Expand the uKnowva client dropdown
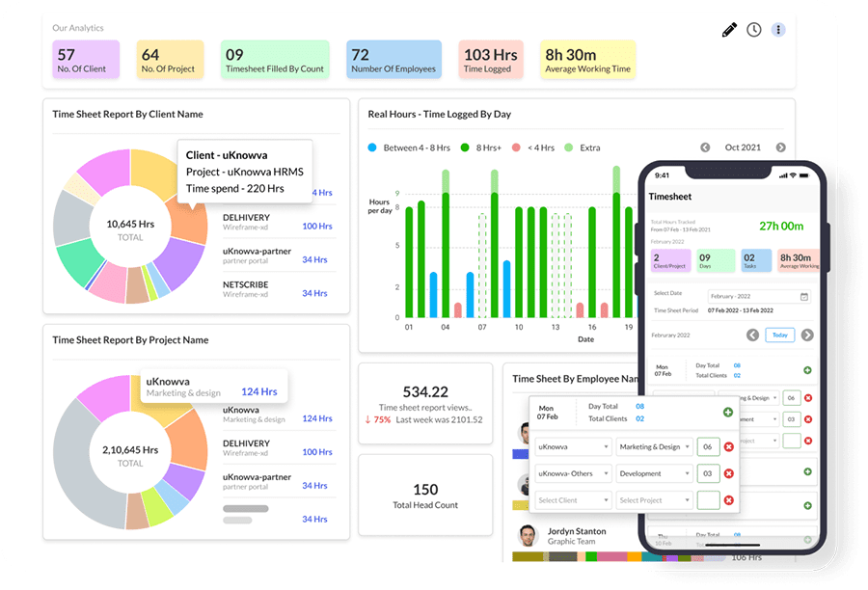The height and width of the screenshot is (590, 868). [x=574, y=446]
